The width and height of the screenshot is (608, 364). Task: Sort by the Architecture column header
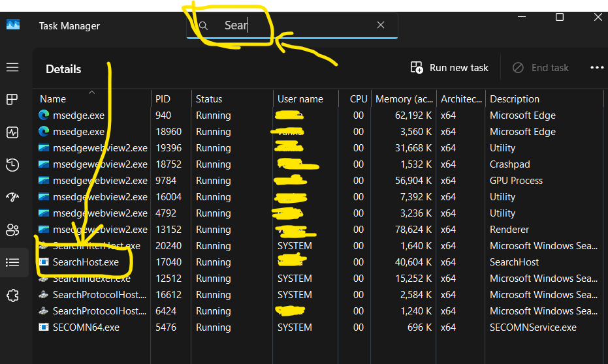pyautogui.click(x=461, y=99)
